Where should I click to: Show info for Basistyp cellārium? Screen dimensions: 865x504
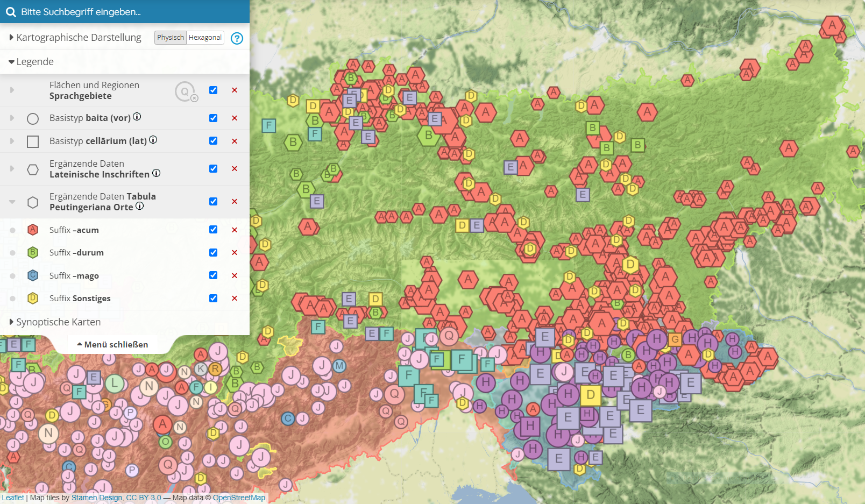point(153,140)
